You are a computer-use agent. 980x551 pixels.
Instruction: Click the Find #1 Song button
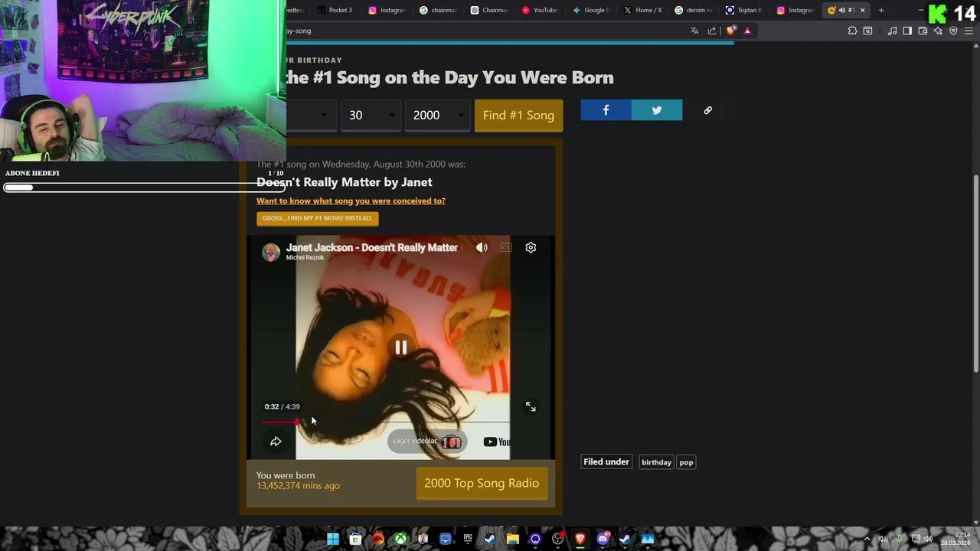click(518, 116)
